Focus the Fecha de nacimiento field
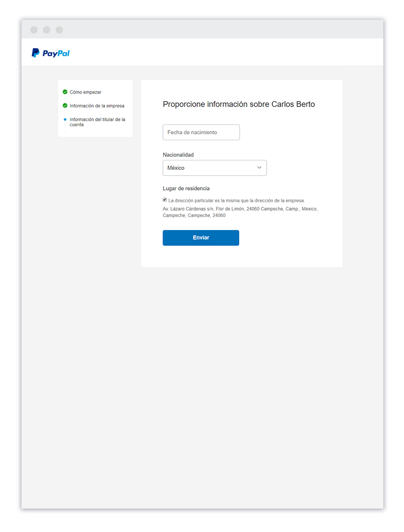The height and width of the screenshot is (532, 404). pos(201,133)
